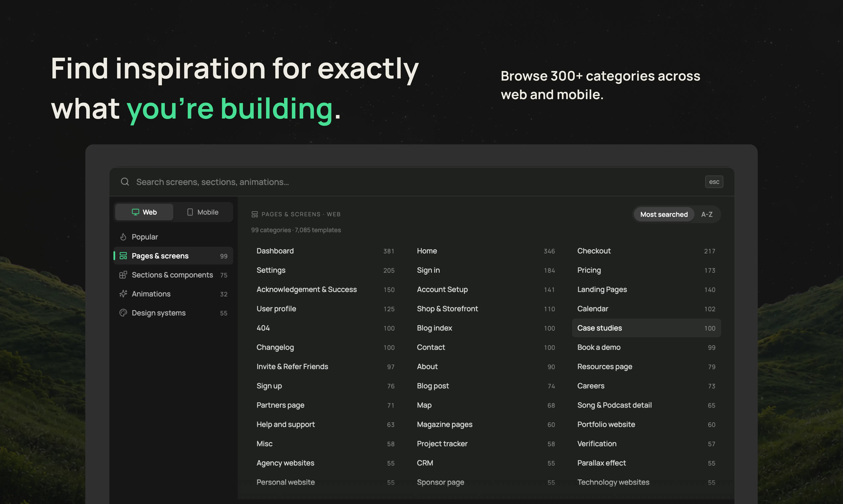
Task: Click the esc key button
Action: click(x=714, y=182)
